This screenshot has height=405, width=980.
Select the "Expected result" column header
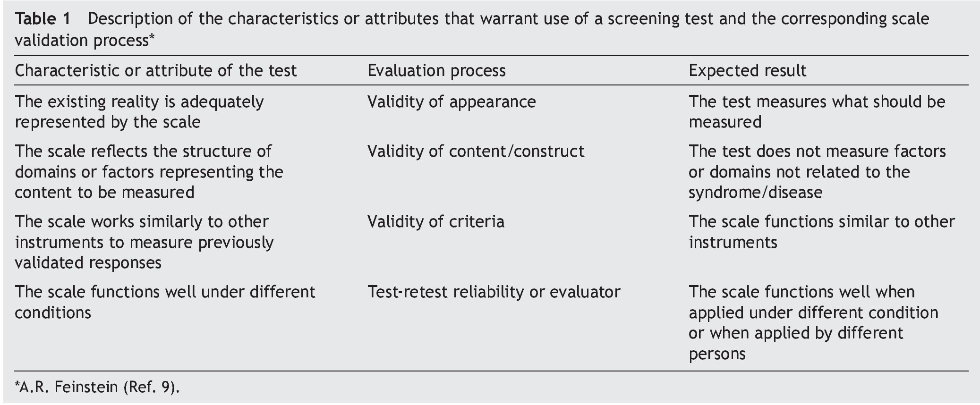[x=747, y=71]
